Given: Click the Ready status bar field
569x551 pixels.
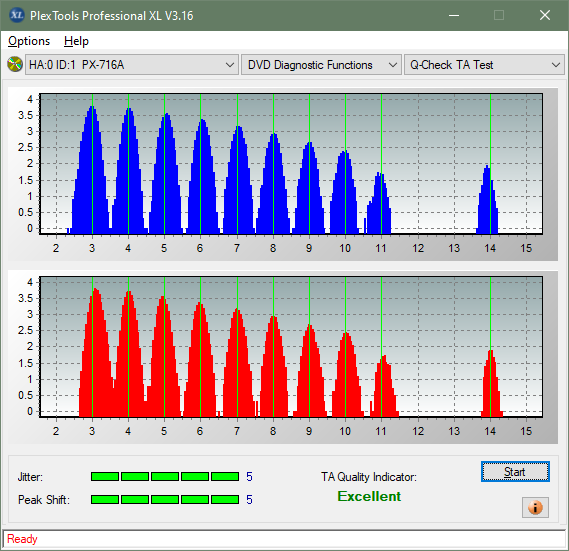Looking at the screenshot, I should click(x=284, y=539).
